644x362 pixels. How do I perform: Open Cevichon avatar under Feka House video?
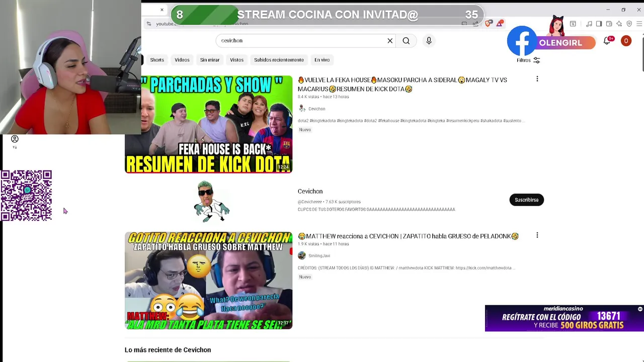[x=302, y=109]
